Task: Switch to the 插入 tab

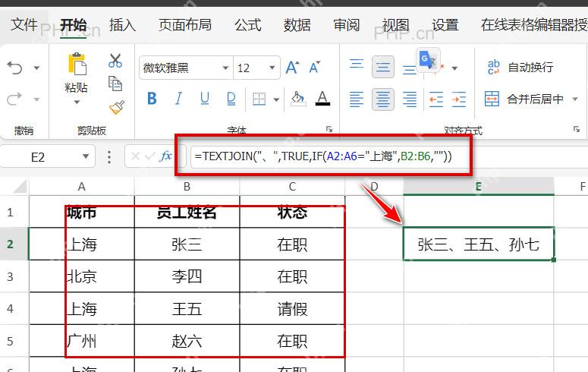Action: [123, 25]
